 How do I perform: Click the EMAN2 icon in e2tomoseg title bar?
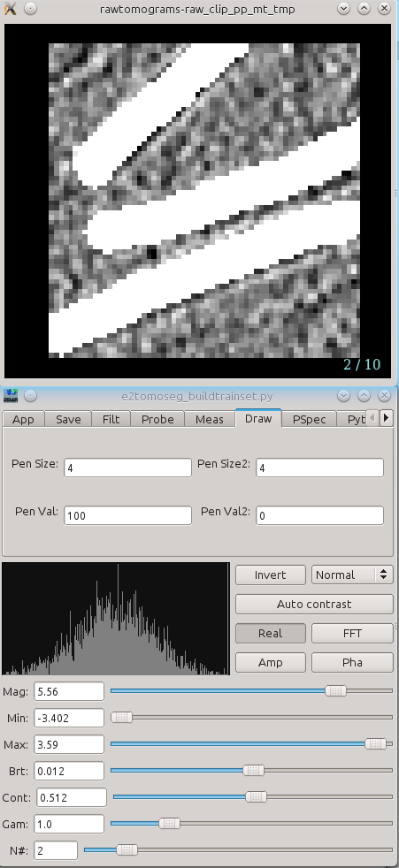[11, 396]
